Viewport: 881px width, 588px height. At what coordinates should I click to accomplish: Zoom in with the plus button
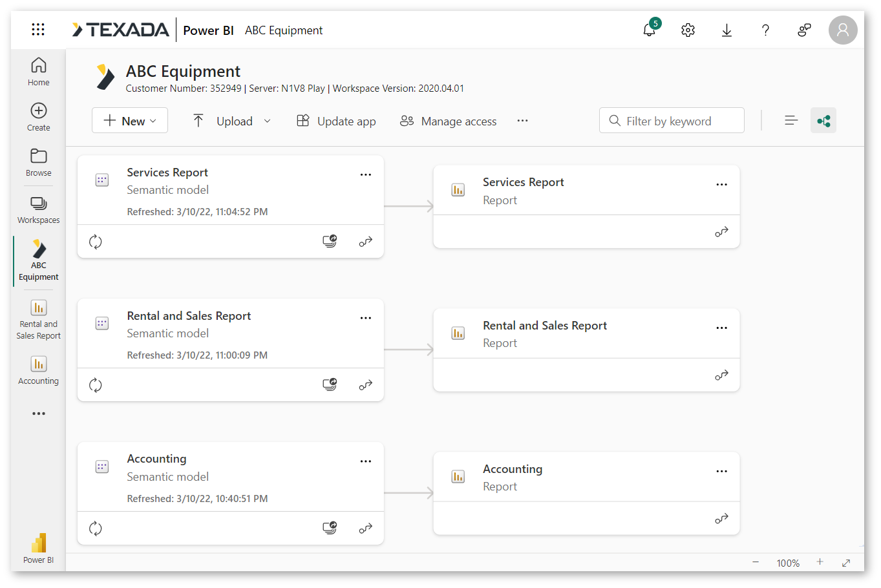820,562
